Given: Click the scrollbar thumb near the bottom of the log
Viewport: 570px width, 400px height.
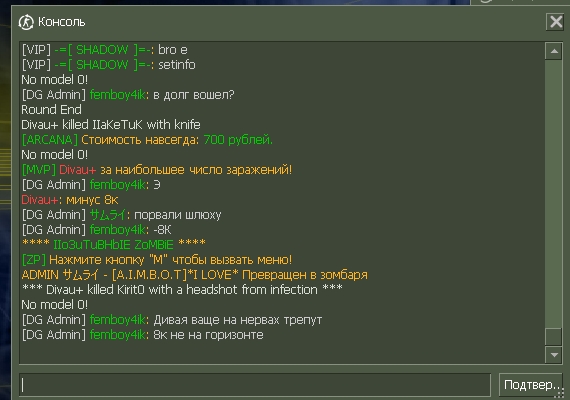Looking at the screenshot, I should click(x=554, y=336).
